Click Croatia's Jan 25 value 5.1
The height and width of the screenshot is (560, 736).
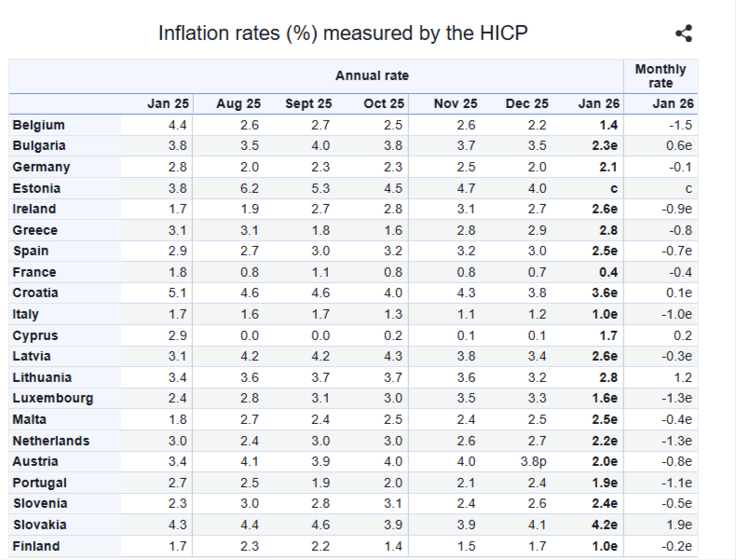178,294
